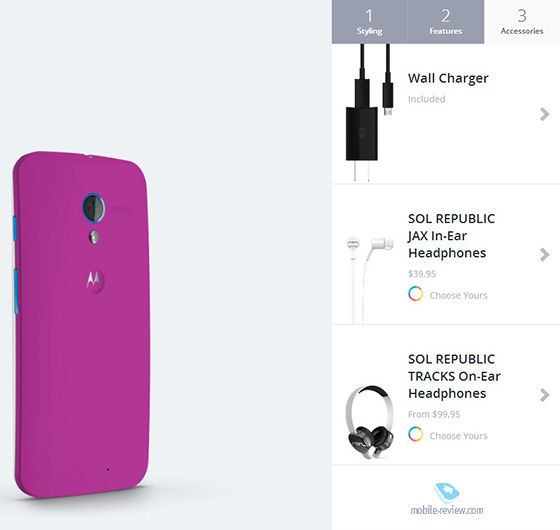Click the Motorola logo on phone back
This screenshot has width=560, height=530.
pos(95,280)
